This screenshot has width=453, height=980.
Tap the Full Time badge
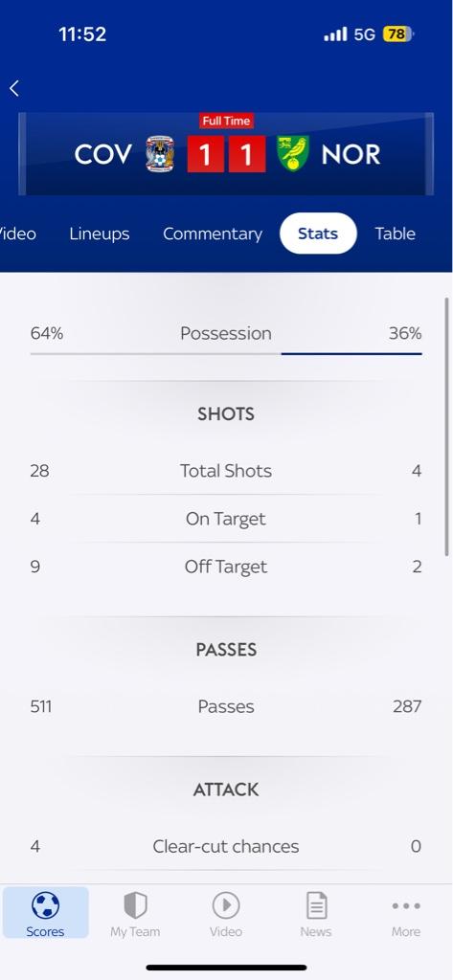[226, 121]
